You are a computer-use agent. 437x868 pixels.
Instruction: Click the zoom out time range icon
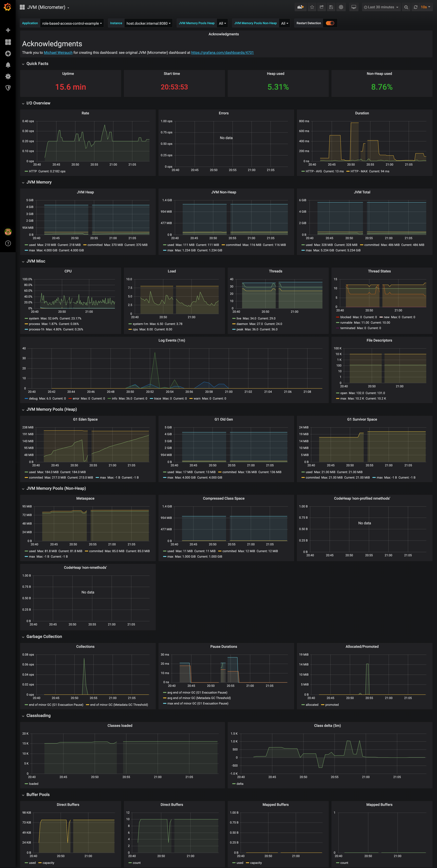[406, 7]
